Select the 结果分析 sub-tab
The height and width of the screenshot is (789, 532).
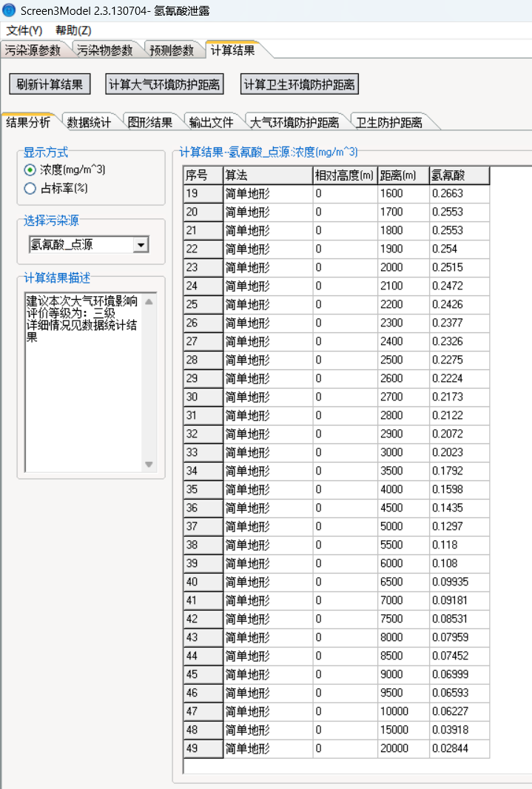pyautogui.click(x=28, y=122)
